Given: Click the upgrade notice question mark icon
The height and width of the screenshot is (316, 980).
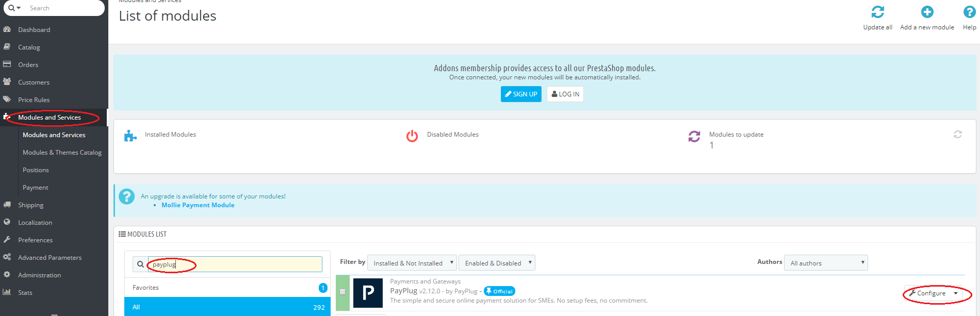Looking at the screenshot, I should (x=127, y=196).
